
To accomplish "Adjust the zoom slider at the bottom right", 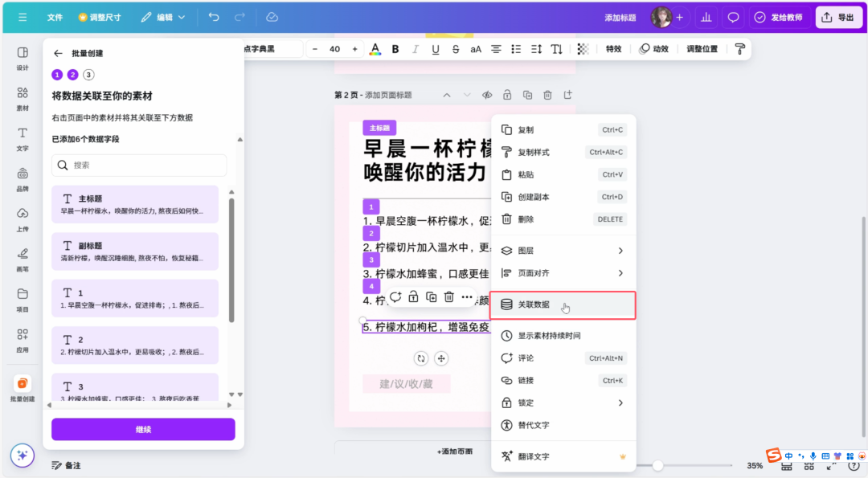I will point(659,465).
